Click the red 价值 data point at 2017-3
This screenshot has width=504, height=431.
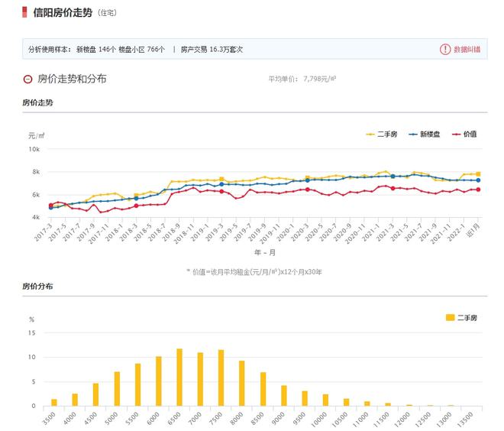[51, 205]
